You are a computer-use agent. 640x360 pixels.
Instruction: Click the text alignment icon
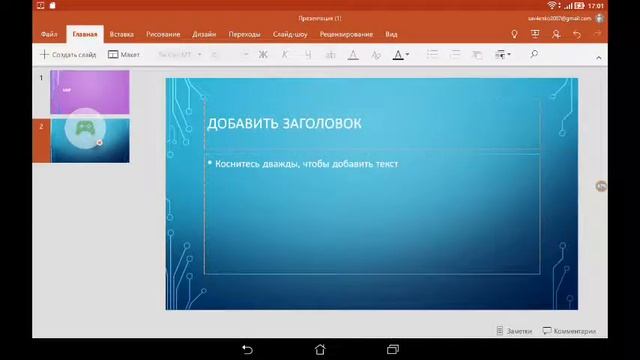coord(477,55)
